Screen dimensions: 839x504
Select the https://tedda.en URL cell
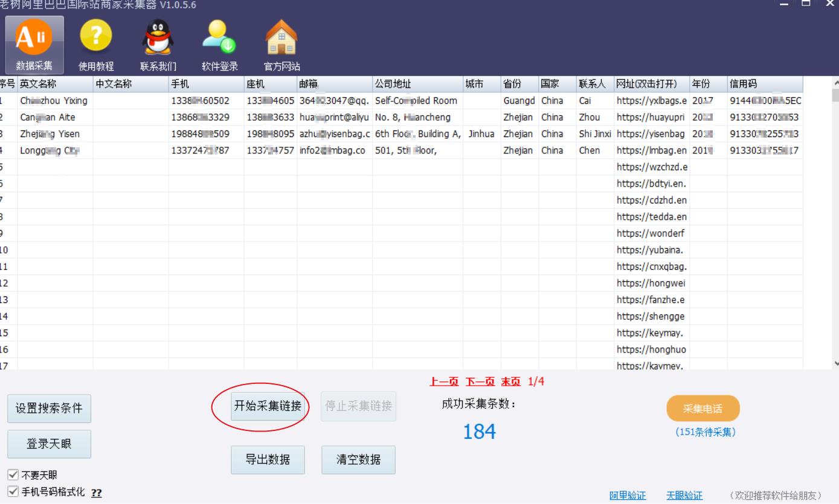(652, 217)
